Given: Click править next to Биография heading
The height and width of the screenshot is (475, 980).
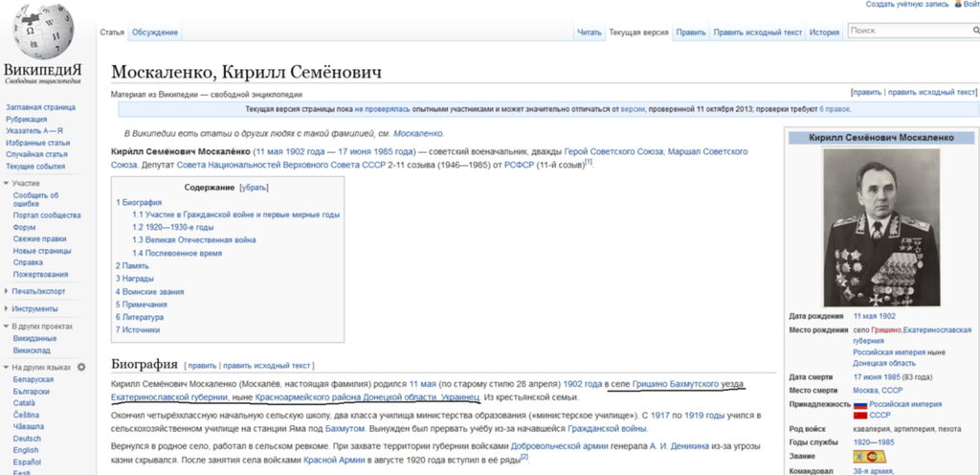Looking at the screenshot, I should (x=202, y=365).
